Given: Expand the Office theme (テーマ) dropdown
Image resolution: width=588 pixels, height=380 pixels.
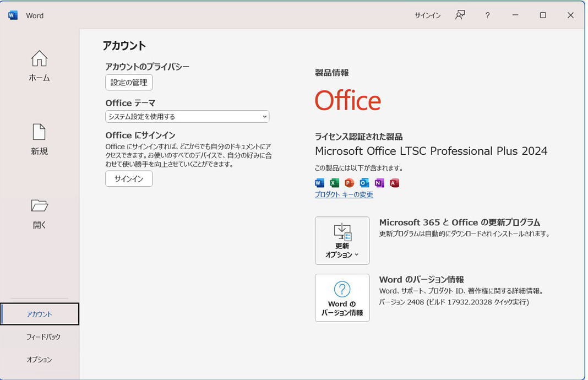Looking at the screenshot, I should [187, 117].
